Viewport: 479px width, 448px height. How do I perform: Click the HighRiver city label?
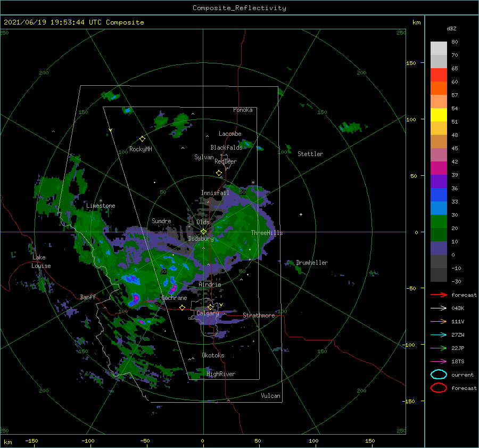[221, 374]
